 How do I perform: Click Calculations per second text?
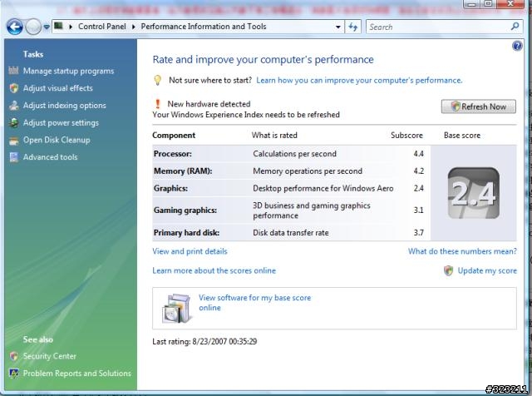(294, 154)
